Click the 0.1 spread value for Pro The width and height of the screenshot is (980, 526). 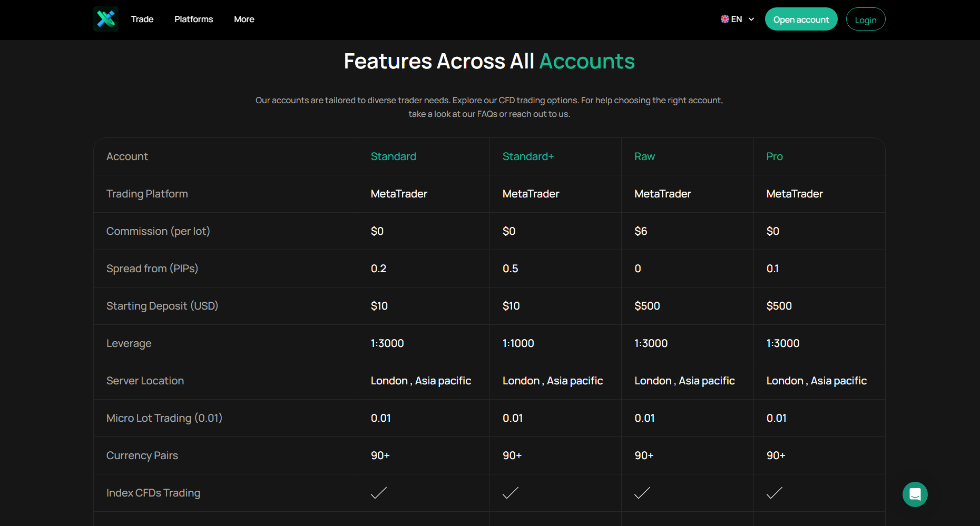coord(772,269)
